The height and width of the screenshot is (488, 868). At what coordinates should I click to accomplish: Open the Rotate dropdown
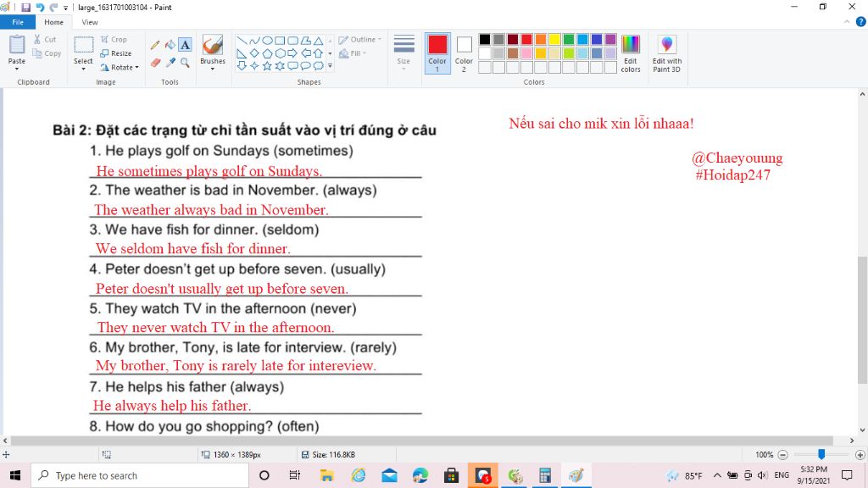[119, 68]
